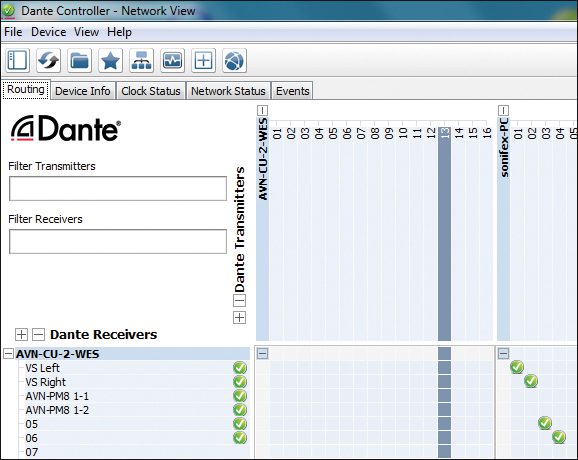Click the Filter Receivers input field
Screen dimensions: 578x460
point(118,241)
